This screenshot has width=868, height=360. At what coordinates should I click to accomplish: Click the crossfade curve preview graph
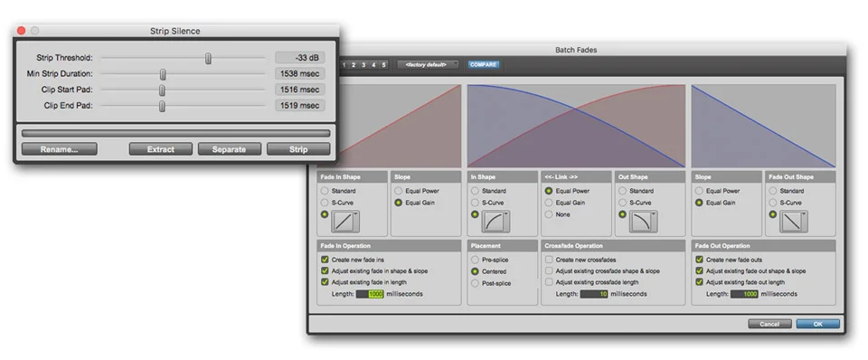click(x=576, y=126)
